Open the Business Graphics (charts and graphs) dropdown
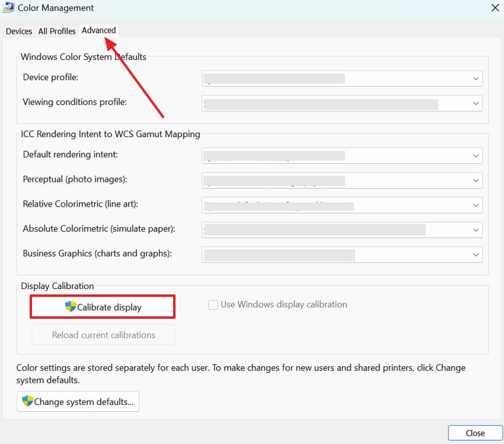This screenshot has height=444, width=504. pyautogui.click(x=342, y=255)
